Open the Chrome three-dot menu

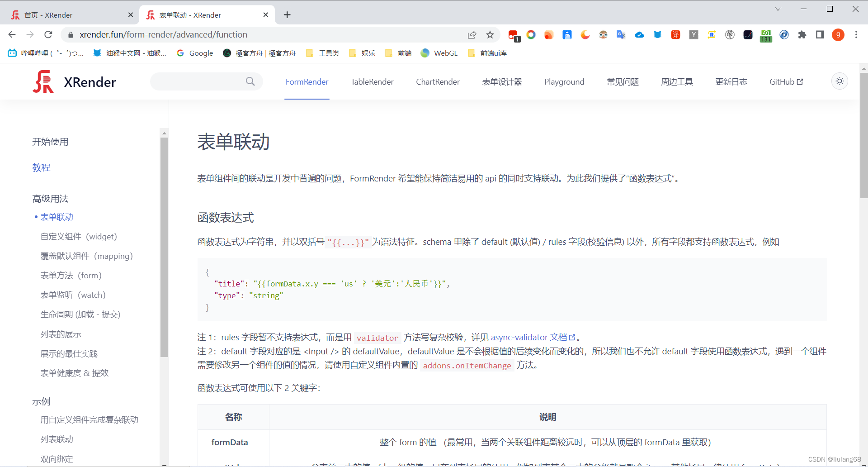856,35
